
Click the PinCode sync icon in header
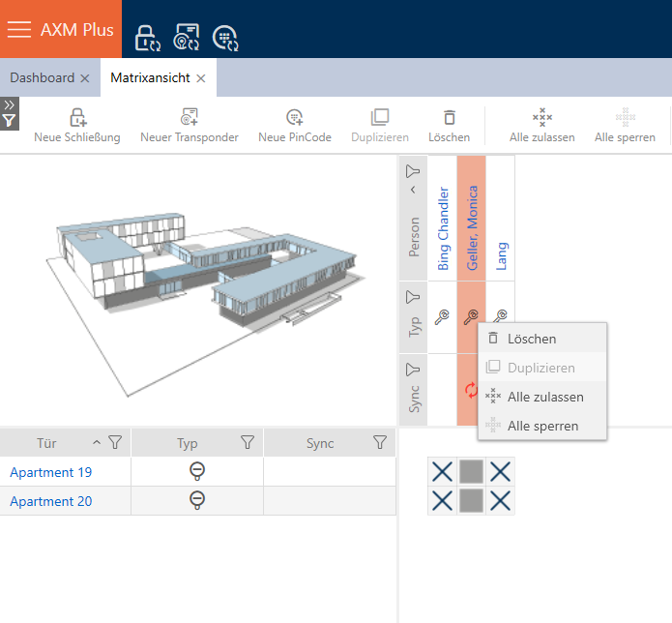[x=224, y=37]
